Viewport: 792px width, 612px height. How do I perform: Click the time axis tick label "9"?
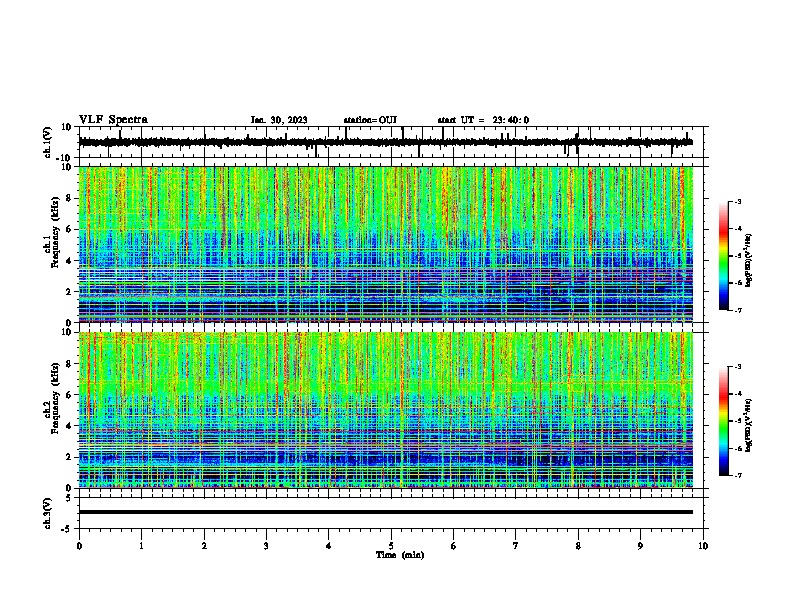point(640,546)
